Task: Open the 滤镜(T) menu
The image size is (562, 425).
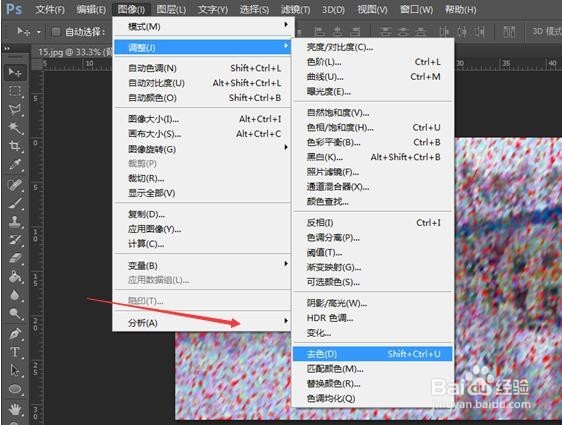Action: 295,9
